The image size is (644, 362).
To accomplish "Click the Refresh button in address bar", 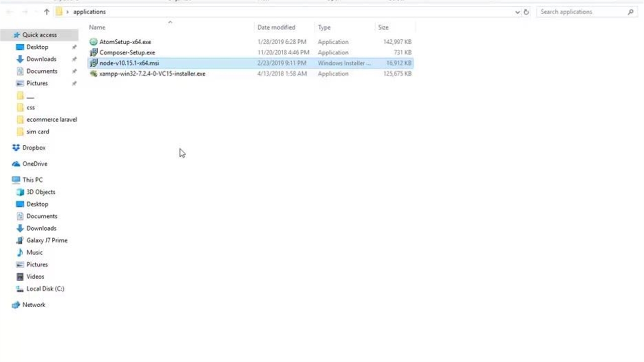I will click(526, 12).
